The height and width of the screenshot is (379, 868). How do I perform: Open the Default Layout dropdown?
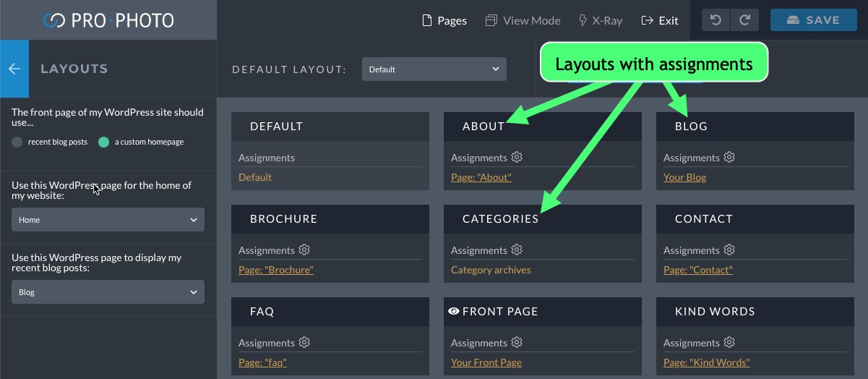coord(434,69)
